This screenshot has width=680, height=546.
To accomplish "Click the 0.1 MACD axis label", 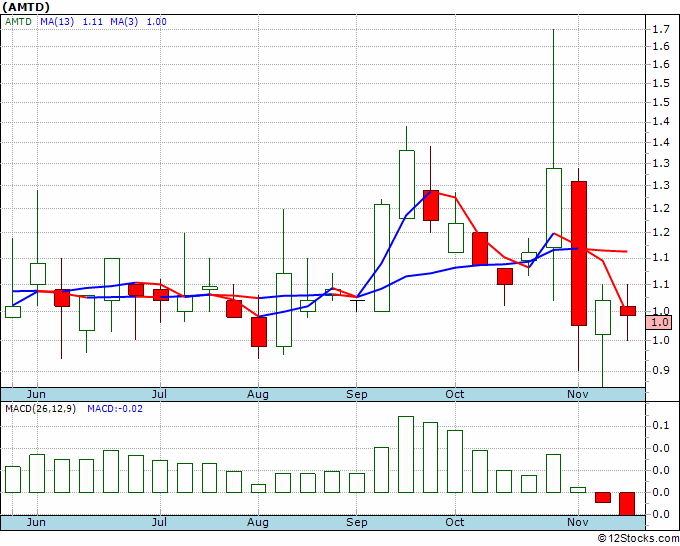I will point(660,425).
